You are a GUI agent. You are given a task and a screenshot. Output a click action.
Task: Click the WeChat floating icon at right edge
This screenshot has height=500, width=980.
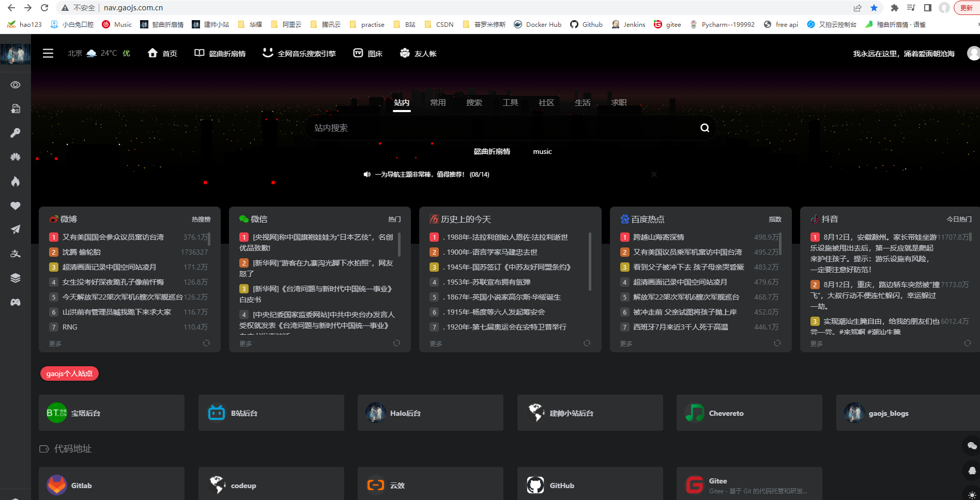(972, 446)
